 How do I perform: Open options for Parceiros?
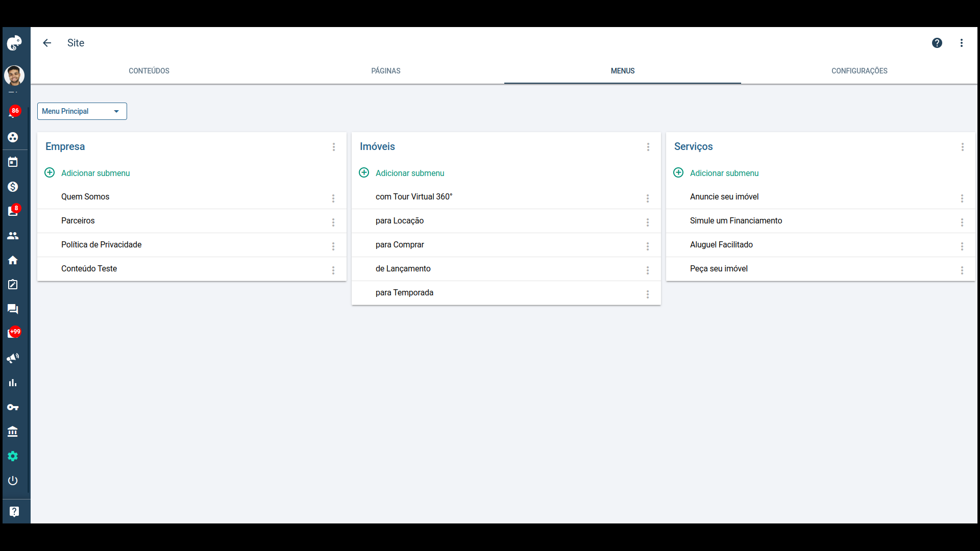point(333,222)
